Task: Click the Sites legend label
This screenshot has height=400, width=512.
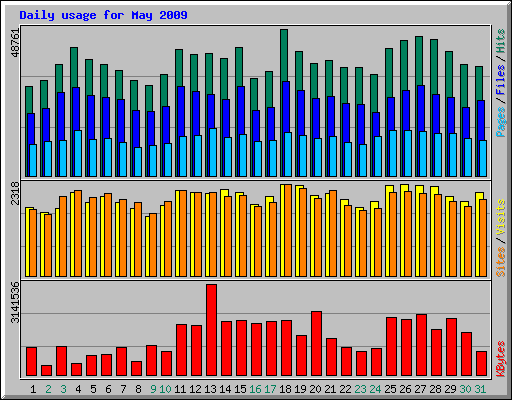Action: [x=501, y=262]
